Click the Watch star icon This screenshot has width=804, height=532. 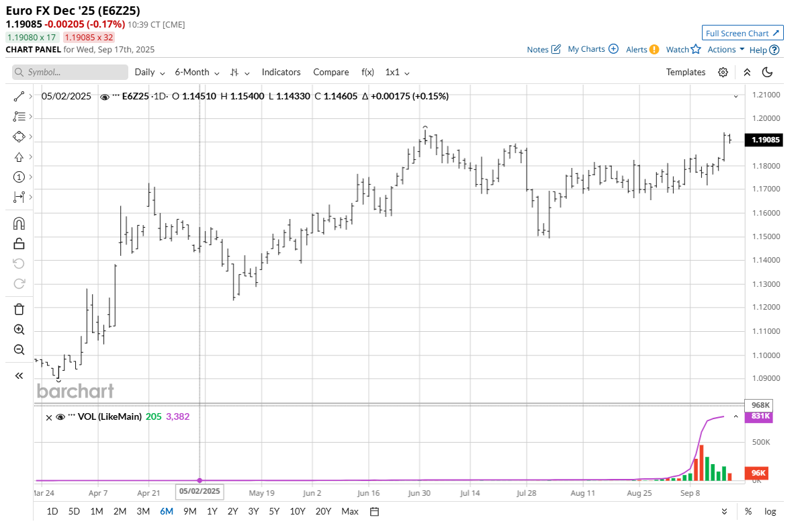(696, 49)
